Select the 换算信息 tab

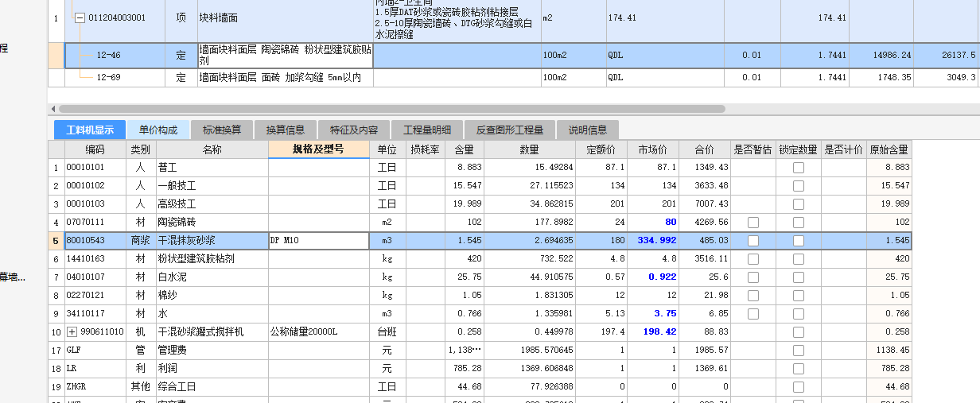pyautogui.click(x=286, y=130)
